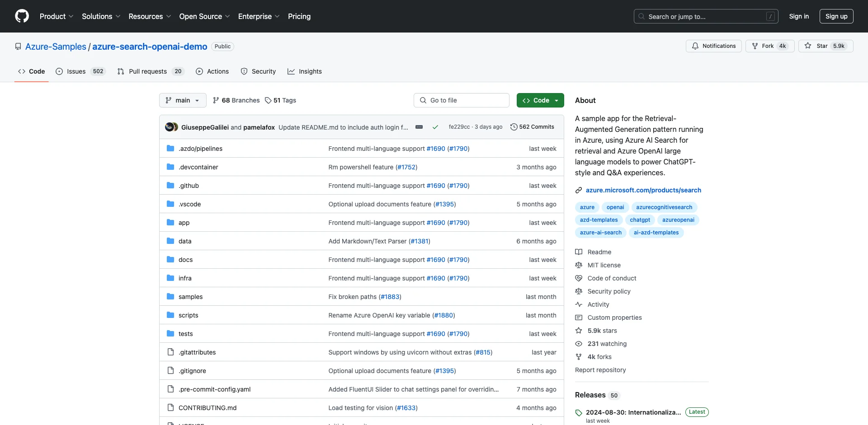Screen dimensions: 868x425
Task: Click the Readme book icon
Action: click(x=579, y=252)
